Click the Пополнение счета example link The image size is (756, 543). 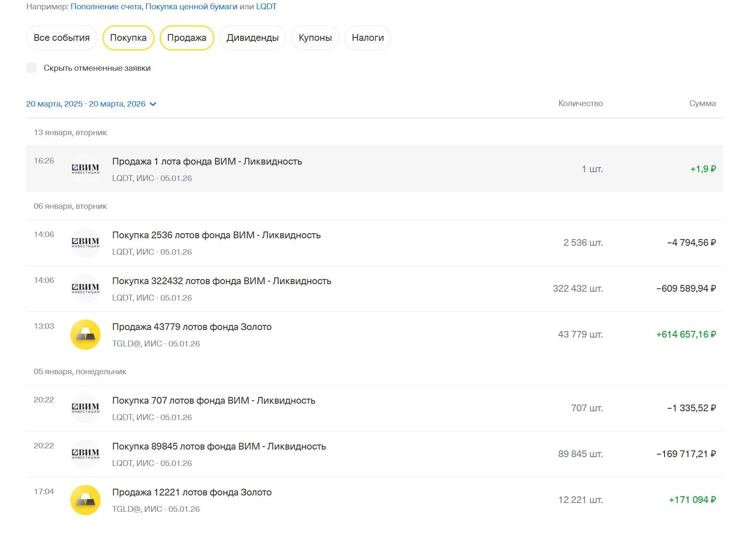click(106, 6)
